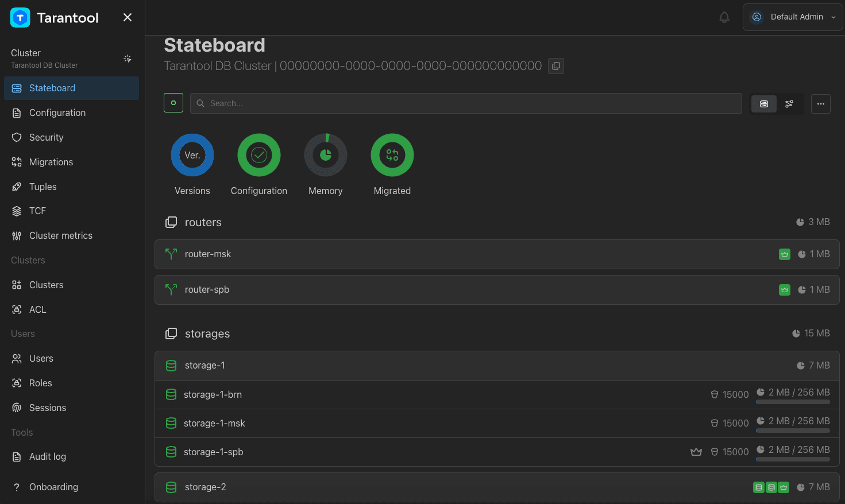Open the Default Admin user dropdown
Image resolution: width=845 pixels, height=504 pixels.
pyautogui.click(x=793, y=17)
